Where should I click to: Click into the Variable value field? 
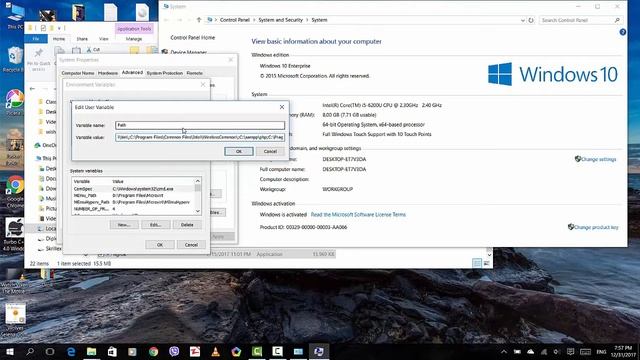point(200,138)
